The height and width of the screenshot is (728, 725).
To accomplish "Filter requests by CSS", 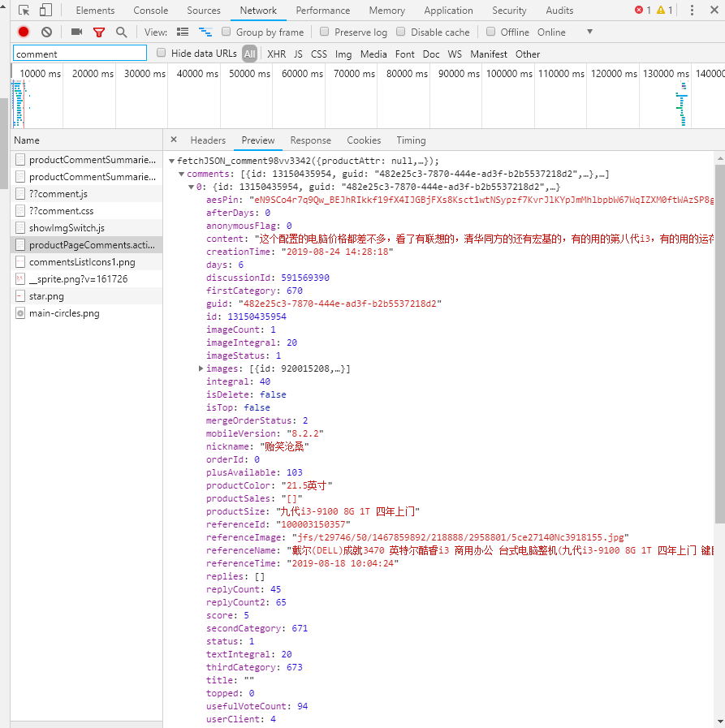I will pos(318,54).
